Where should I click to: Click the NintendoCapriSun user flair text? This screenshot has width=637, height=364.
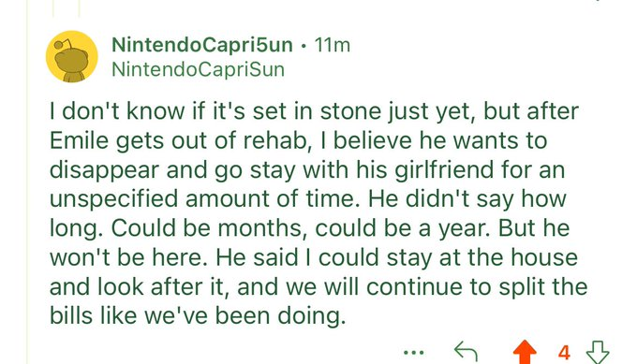tap(198, 69)
